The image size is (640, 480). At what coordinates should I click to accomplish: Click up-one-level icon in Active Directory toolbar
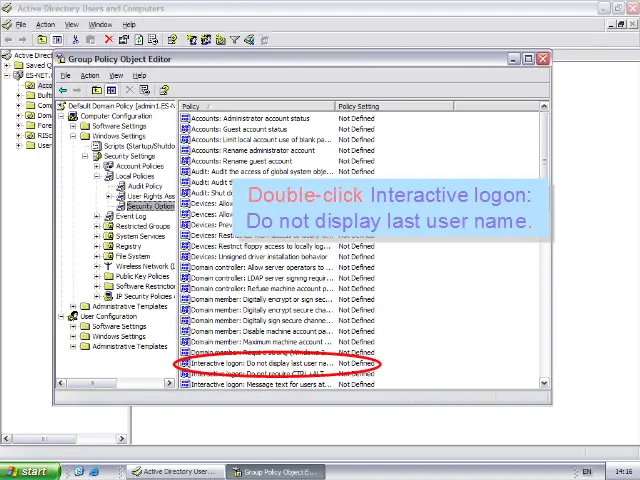(42, 40)
